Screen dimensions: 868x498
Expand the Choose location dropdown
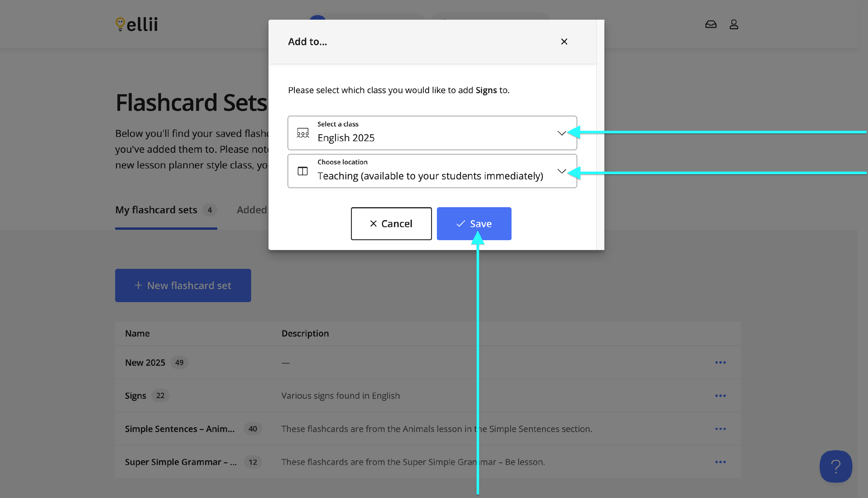click(432, 171)
